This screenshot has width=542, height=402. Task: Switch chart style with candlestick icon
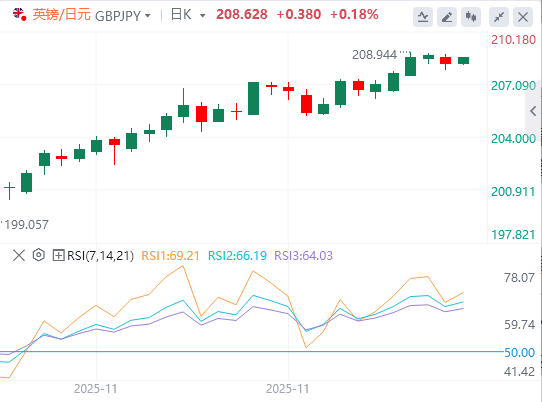point(471,17)
